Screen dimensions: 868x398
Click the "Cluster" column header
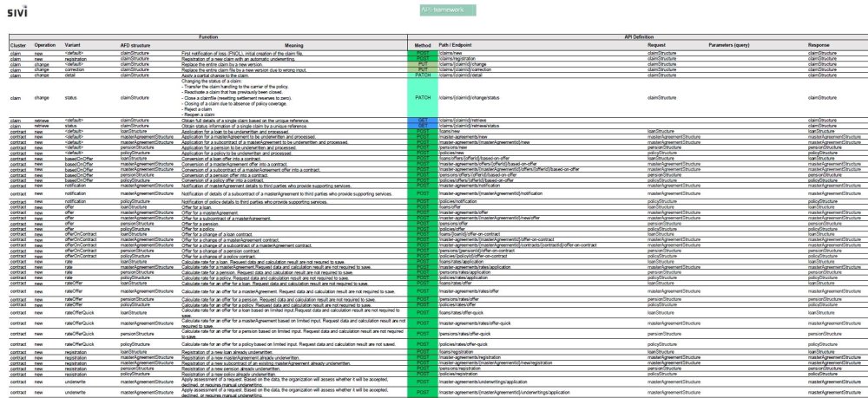coord(18,45)
